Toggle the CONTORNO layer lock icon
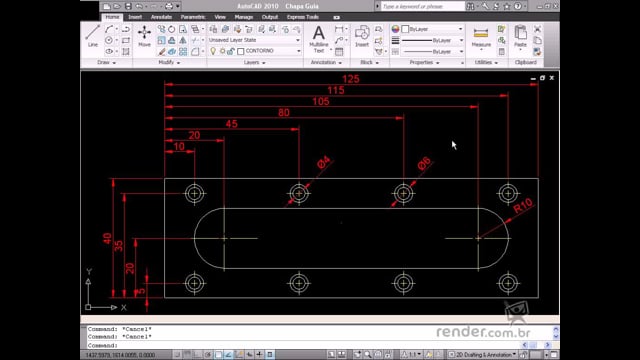Image resolution: width=640 pixels, height=360 pixels. (x=231, y=51)
